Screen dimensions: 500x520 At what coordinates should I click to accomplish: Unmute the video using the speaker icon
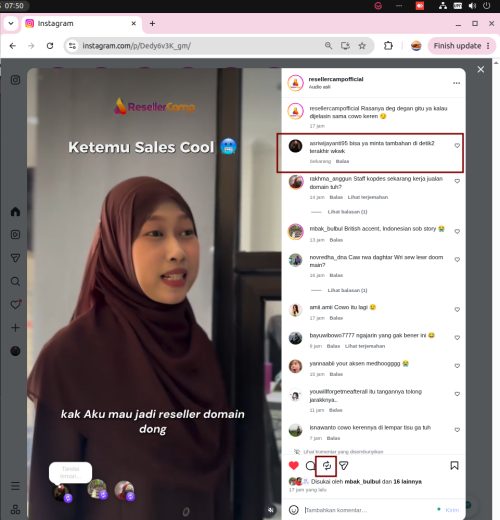click(271, 510)
